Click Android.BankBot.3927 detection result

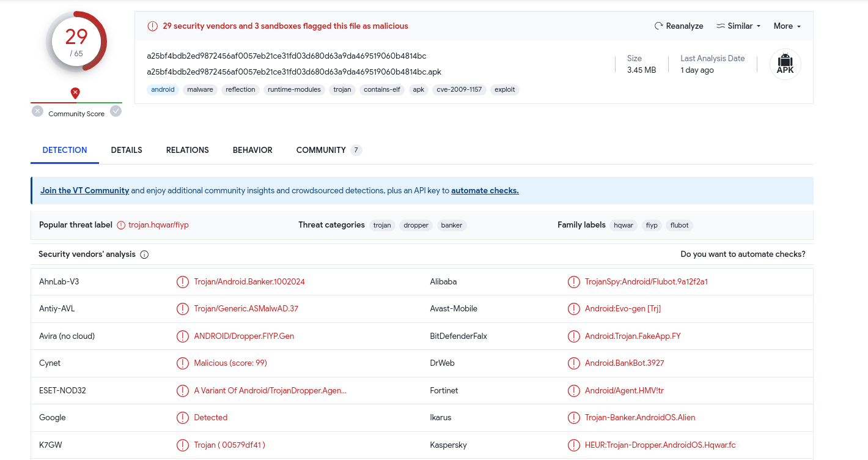tap(625, 363)
